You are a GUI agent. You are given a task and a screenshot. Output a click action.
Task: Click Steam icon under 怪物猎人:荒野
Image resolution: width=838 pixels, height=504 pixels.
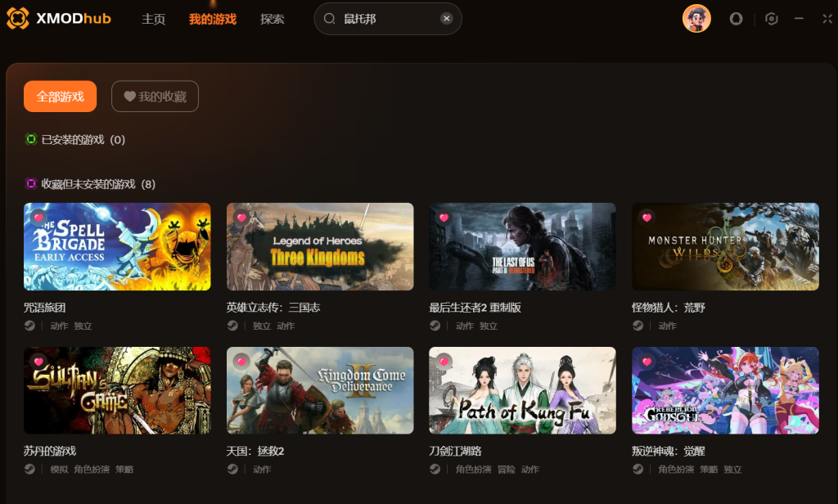click(x=638, y=326)
